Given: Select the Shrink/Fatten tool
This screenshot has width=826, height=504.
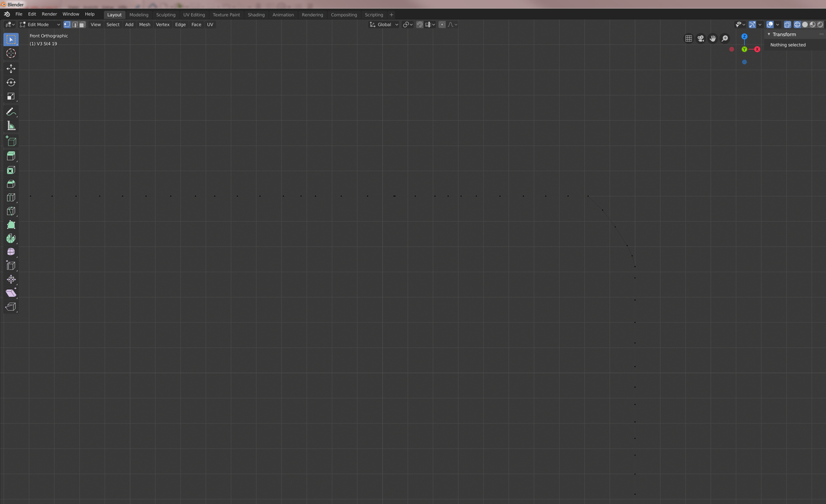Looking at the screenshot, I should click(x=11, y=279).
